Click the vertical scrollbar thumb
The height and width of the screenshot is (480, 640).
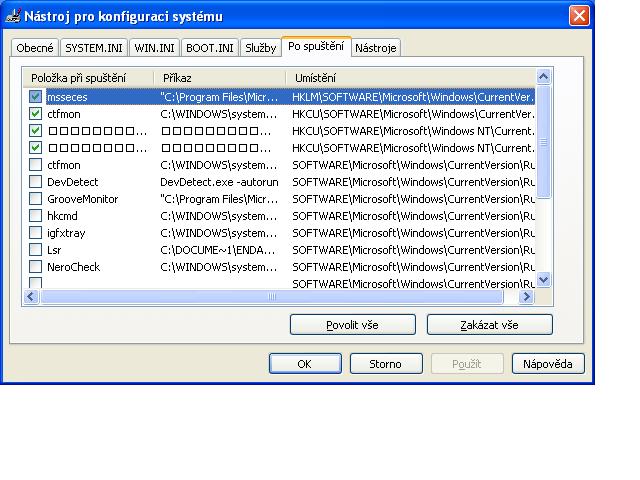[543, 142]
